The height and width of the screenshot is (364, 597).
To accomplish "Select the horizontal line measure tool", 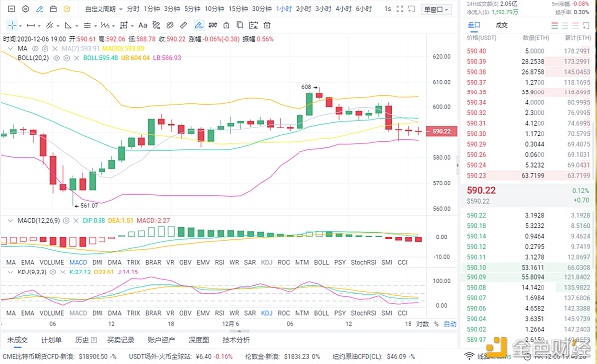I will (x=31, y=25).
